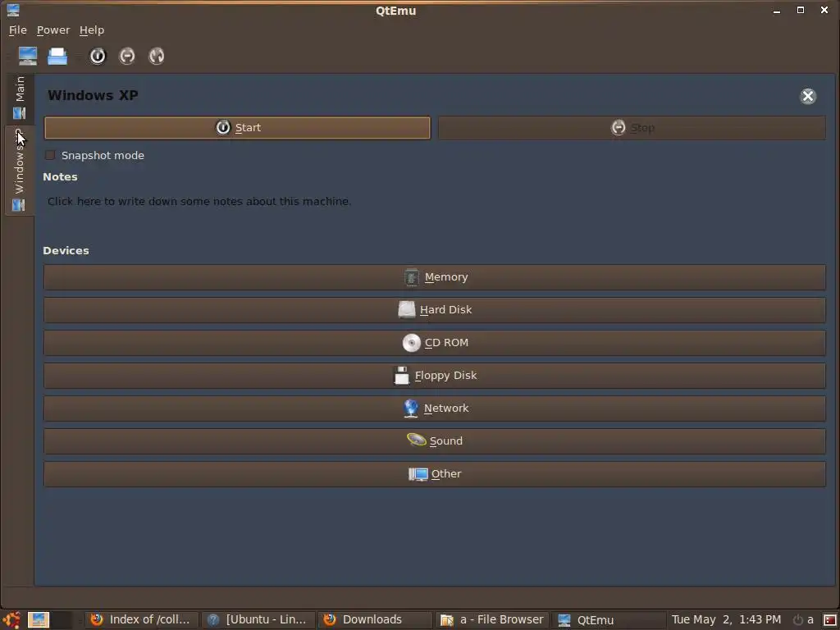Switch to the Main side tab
Image resolution: width=840 pixels, height=630 pixels.
click(20, 98)
